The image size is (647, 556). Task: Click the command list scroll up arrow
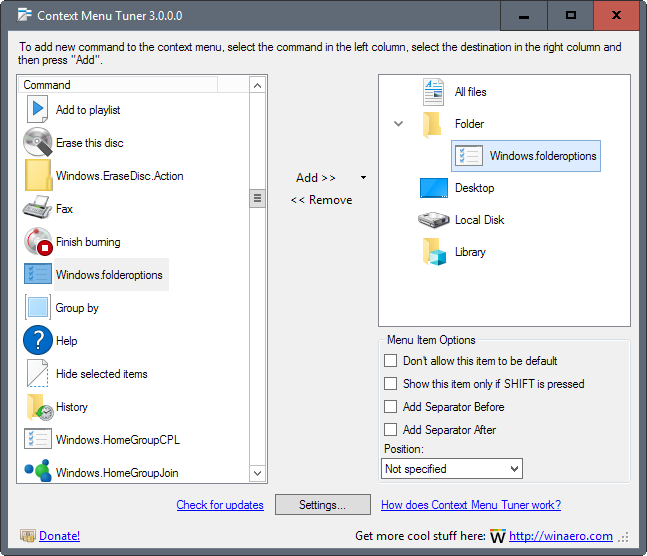257,85
